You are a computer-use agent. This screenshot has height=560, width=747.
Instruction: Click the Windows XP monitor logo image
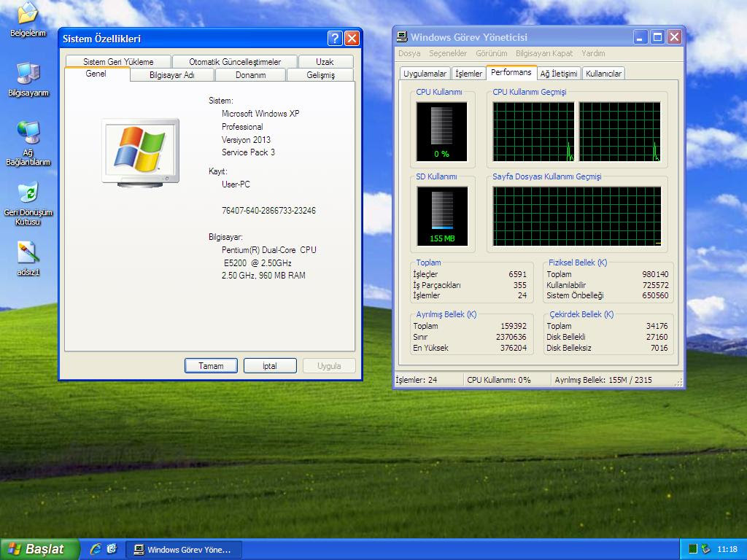[141, 152]
